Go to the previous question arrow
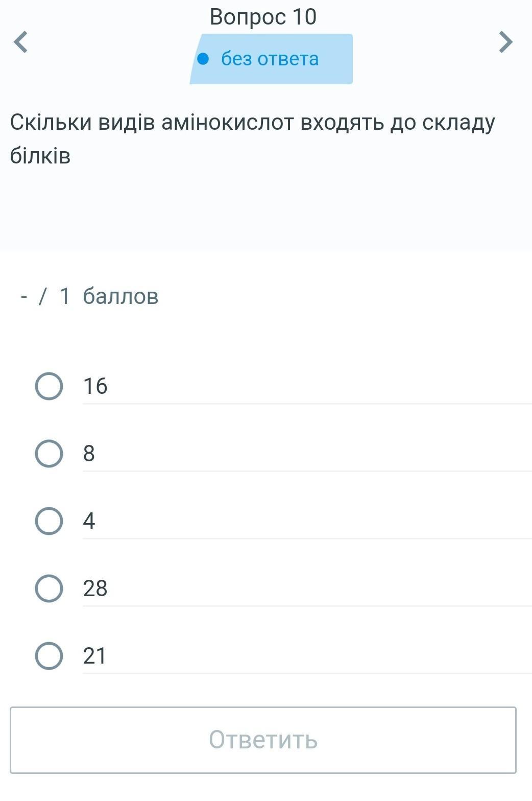The width and height of the screenshot is (532, 801). [x=21, y=42]
